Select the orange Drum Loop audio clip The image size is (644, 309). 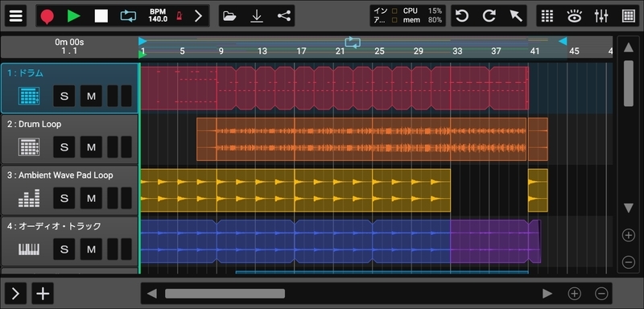[361, 139]
